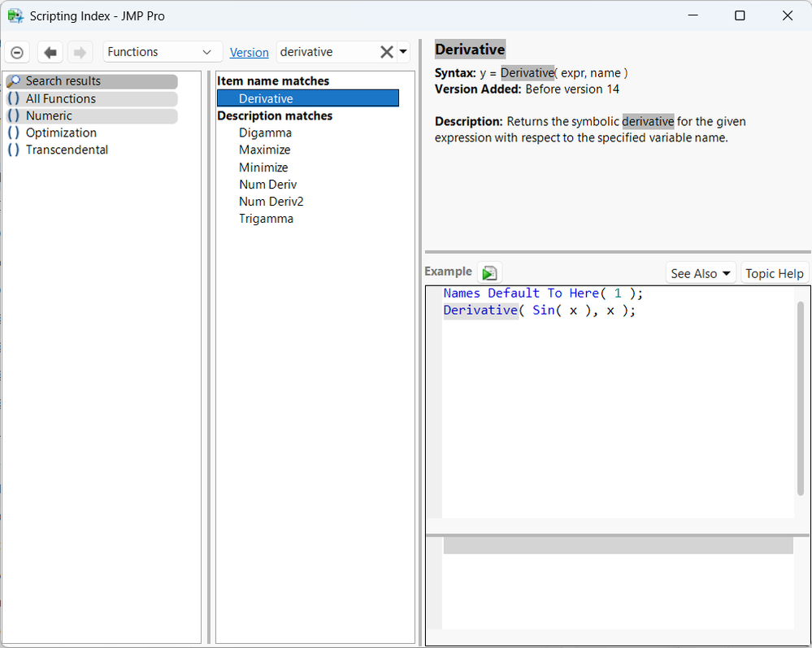
Task: Click the magnifier icon beside Search results
Action: click(x=14, y=81)
